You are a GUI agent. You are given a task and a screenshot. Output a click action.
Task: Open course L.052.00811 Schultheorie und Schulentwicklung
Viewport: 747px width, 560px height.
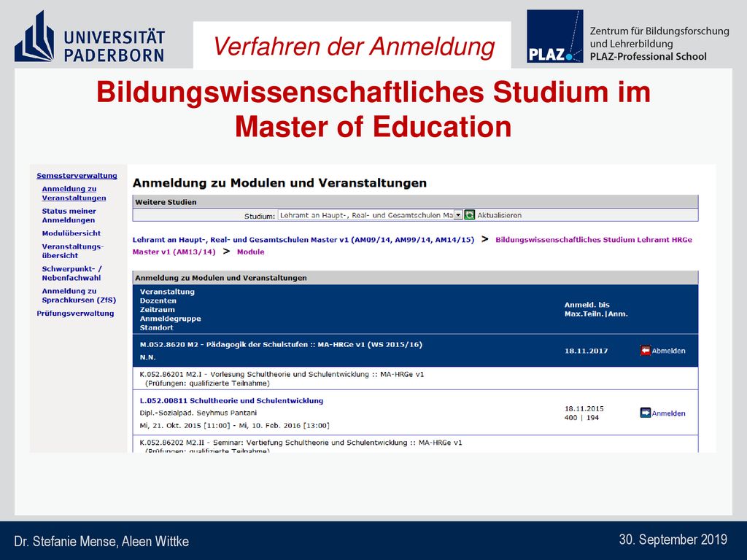231,401
